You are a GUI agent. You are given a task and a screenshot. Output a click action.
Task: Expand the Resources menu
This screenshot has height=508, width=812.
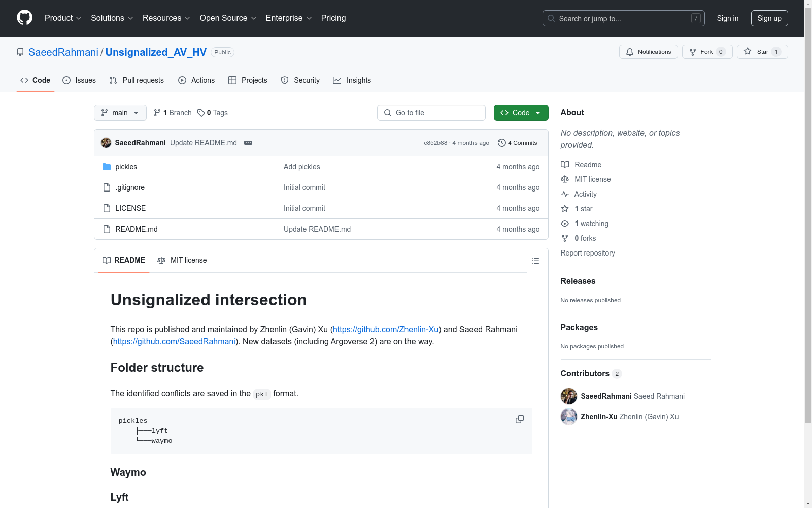coord(166,18)
